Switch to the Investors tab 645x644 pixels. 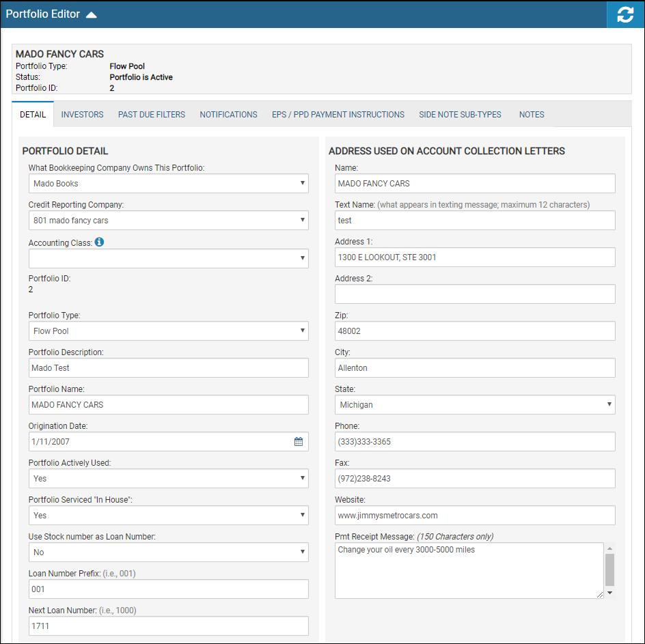82,115
